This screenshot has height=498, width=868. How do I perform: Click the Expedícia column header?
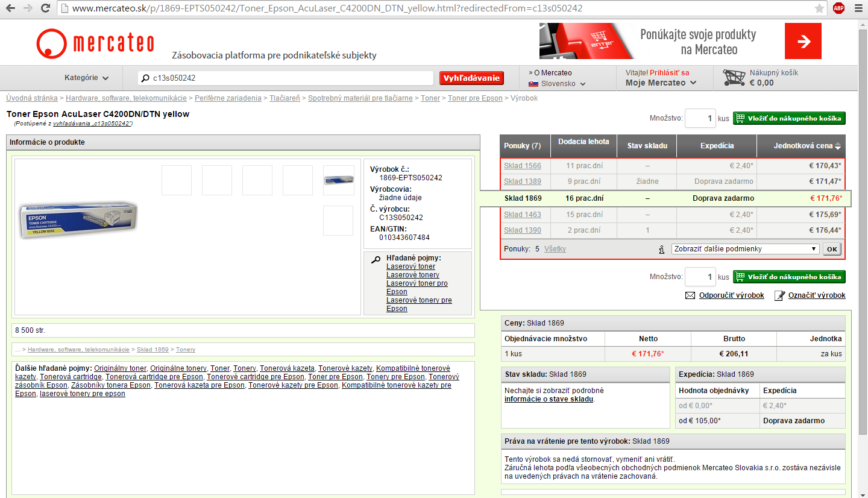pos(717,146)
